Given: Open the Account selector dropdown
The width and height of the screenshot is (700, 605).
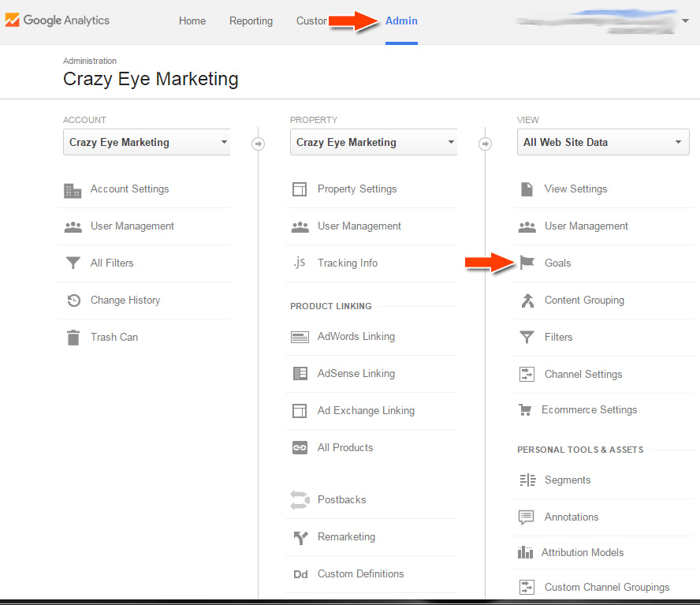Looking at the screenshot, I should pyautogui.click(x=147, y=142).
